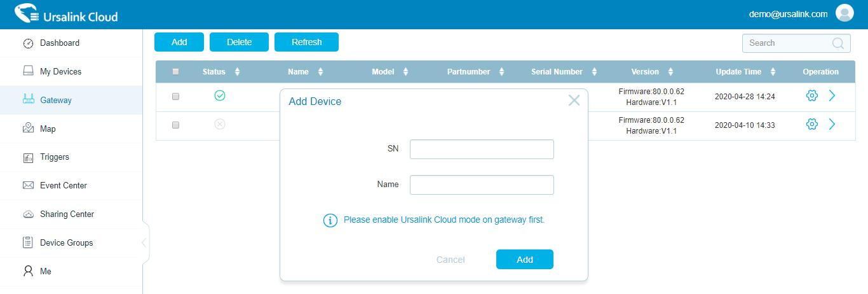Click the settings gear for the second gateway
This screenshot has width=868, height=294.
point(811,125)
